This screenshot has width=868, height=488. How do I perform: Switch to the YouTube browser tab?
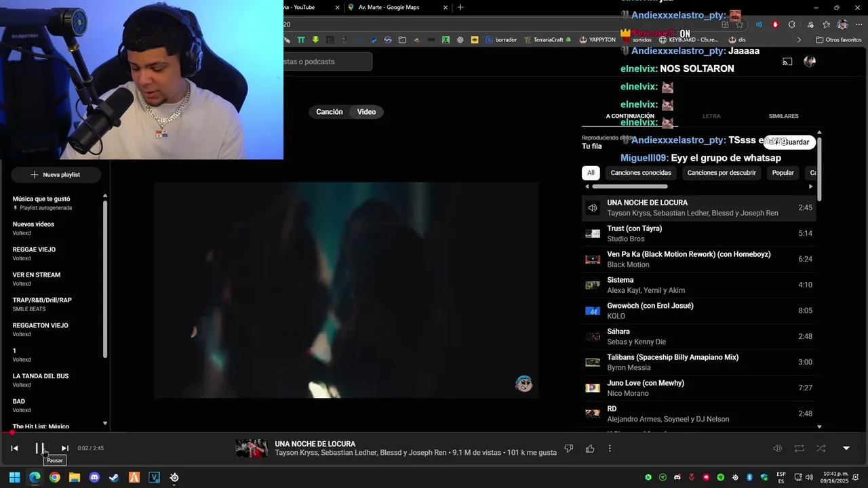[309, 7]
